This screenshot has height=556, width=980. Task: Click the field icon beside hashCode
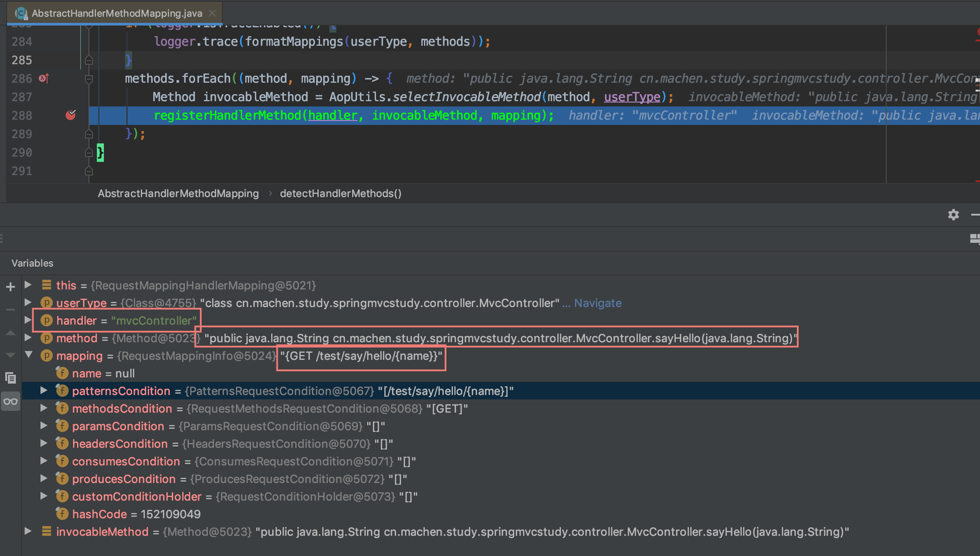62,513
